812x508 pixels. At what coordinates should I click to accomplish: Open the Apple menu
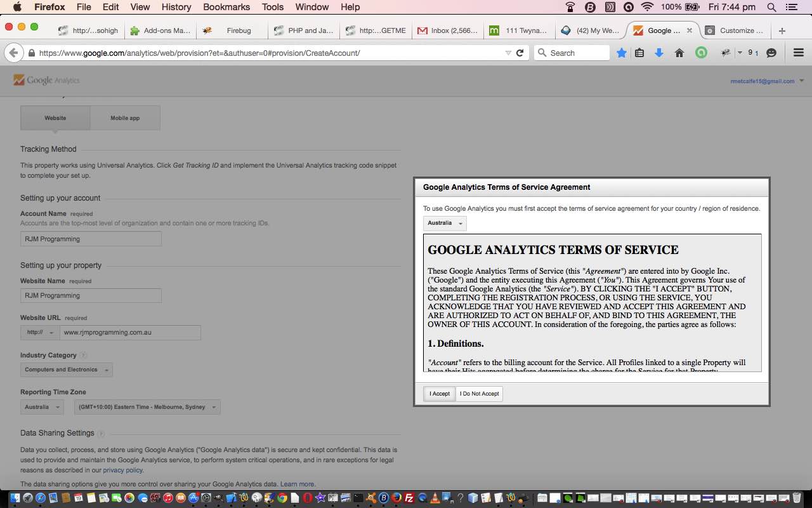click(x=17, y=7)
